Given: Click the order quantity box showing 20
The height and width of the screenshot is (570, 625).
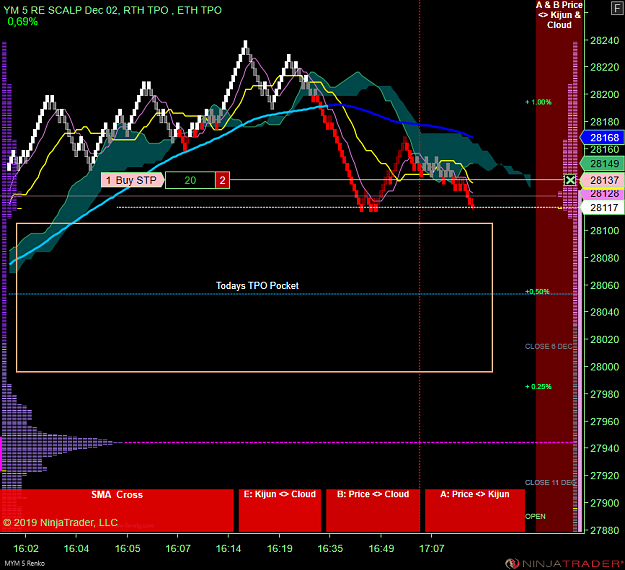Looking at the screenshot, I should click(x=190, y=180).
